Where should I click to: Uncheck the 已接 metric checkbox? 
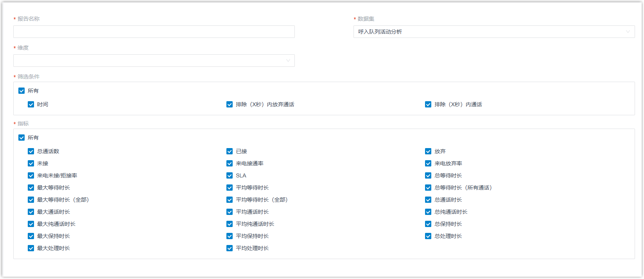pyautogui.click(x=230, y=151)
